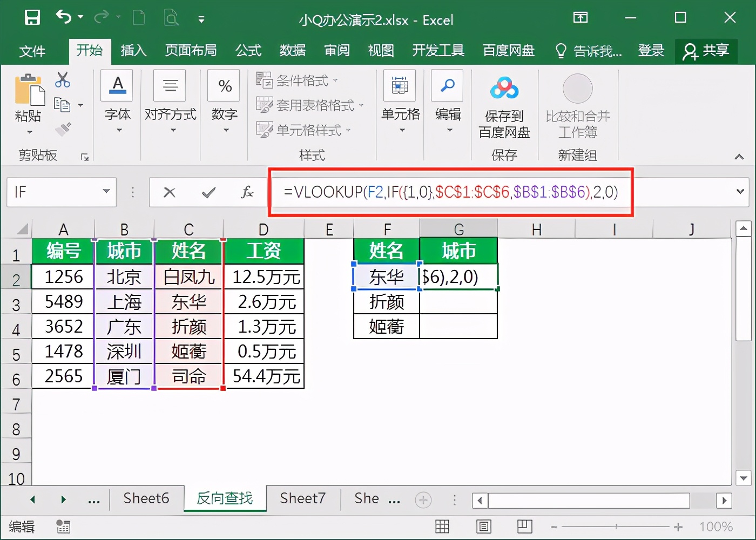756x540 pixels.
Task: Zoom in with the plus button
Action: (x=678, y=526)
